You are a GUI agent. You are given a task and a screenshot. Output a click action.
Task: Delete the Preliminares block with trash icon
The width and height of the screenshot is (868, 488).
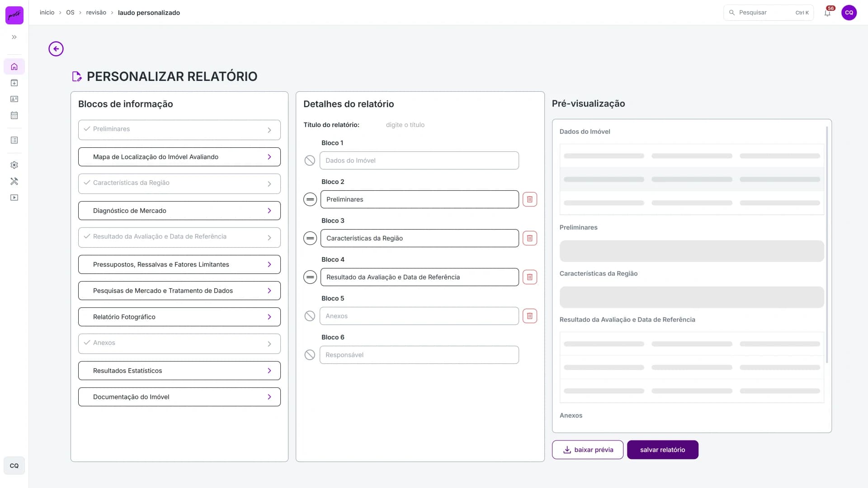point(530,199)
